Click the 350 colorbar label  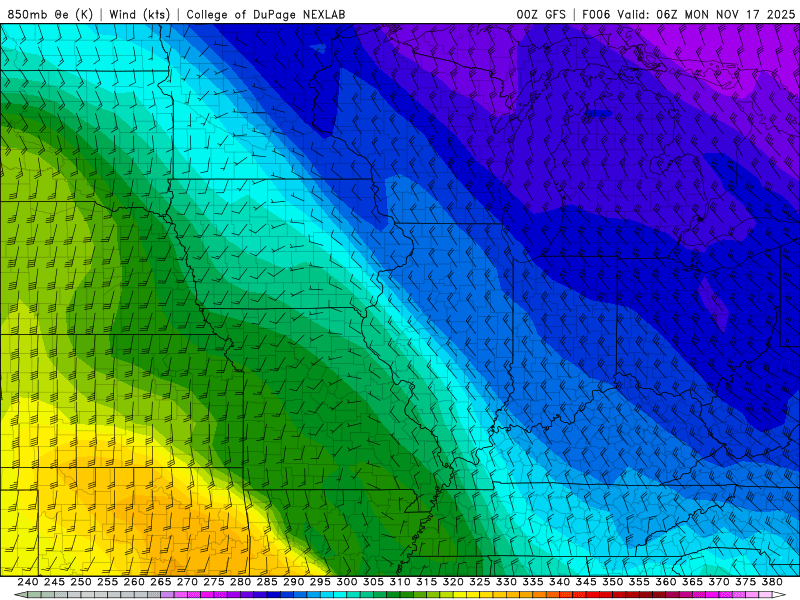[x=612, y=582]
